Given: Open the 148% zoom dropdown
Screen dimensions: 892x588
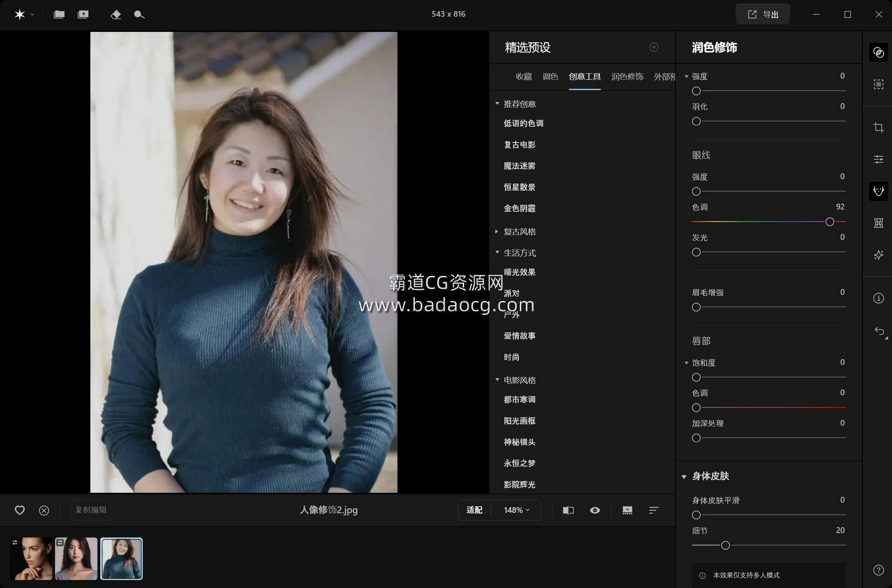Looking at the screenshot, I should (x=516, y=510).
